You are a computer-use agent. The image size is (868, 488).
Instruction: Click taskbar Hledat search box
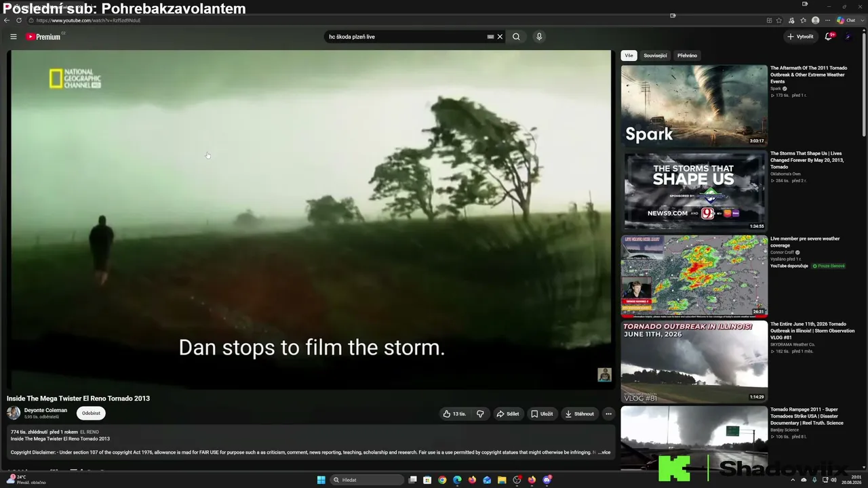tap(367, 480)
